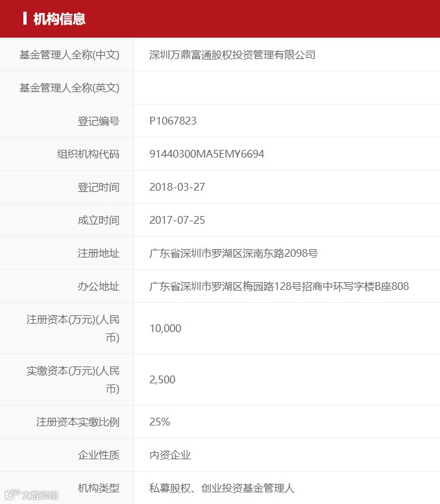
Task: Select value 私募股权、创业投资基金管理人
Action: (222, 488)
